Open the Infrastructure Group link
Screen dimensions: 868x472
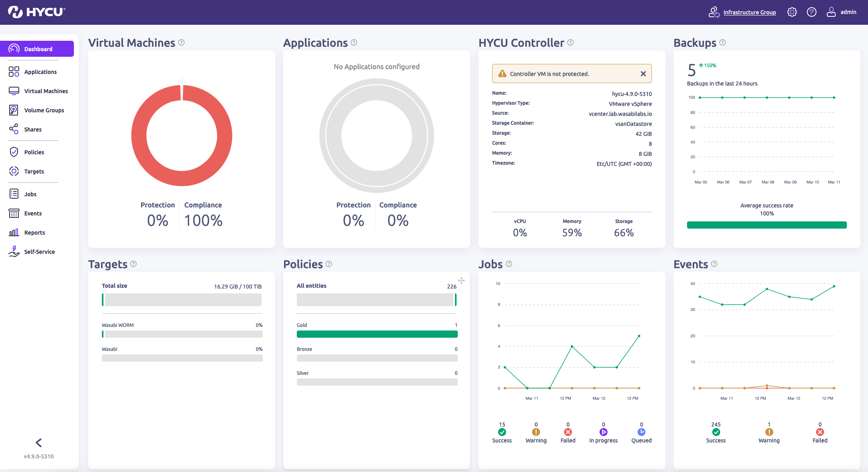click(x=749, y=12)
